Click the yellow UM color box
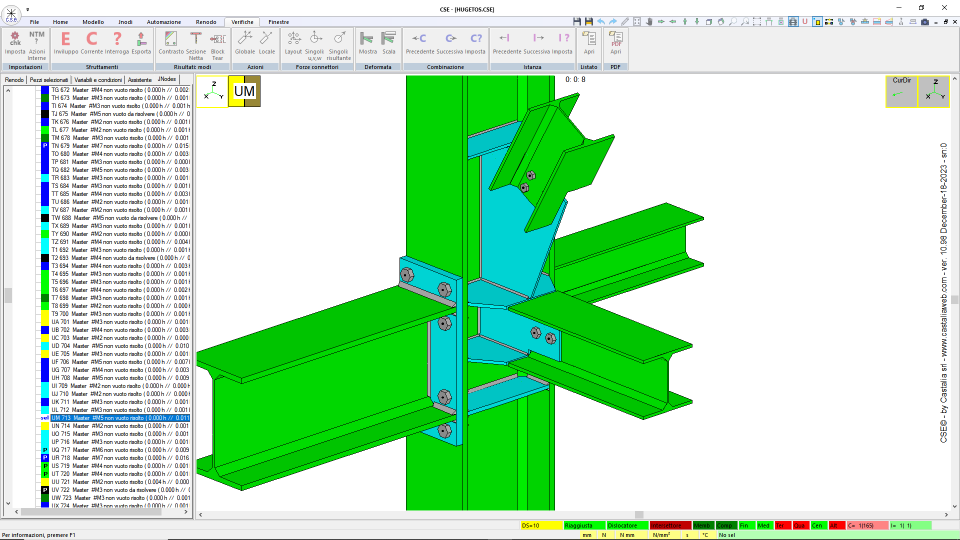 244,91
